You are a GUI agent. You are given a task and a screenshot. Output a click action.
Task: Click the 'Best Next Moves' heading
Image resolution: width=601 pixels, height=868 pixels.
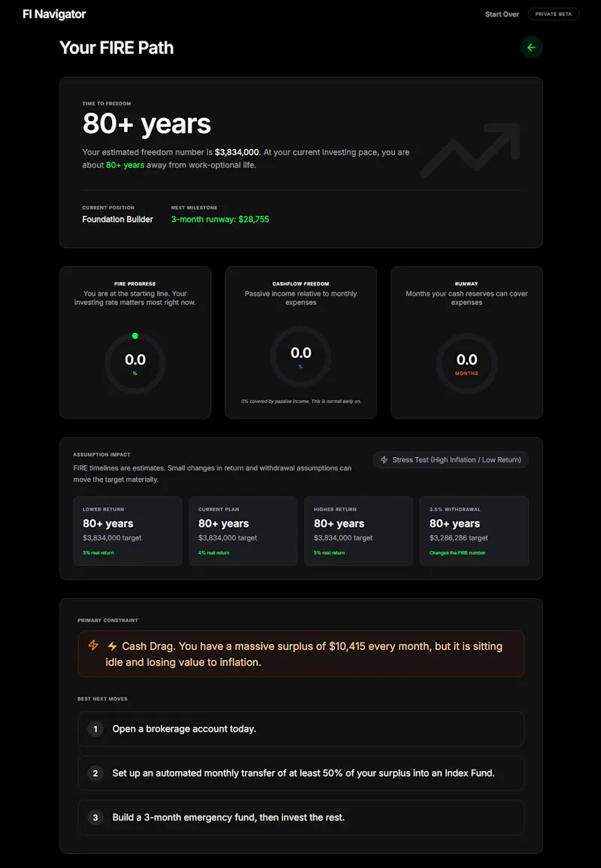click(x=102, y=699)
